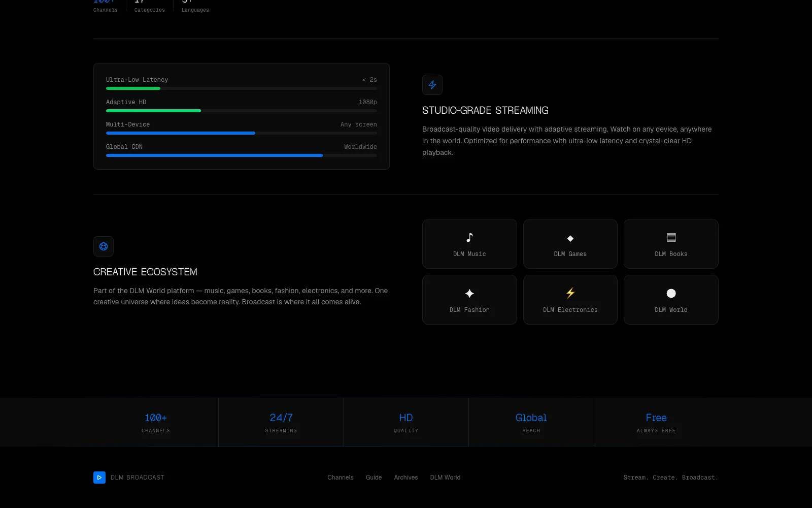Open the DLM World card
The height and width of the screenshot is (508, 812).
pyautogui.click(x=671, y=300)
